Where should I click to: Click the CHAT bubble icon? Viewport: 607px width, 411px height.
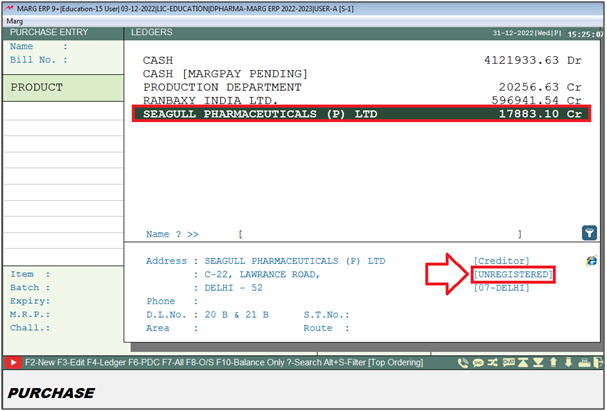coord(509,362)
